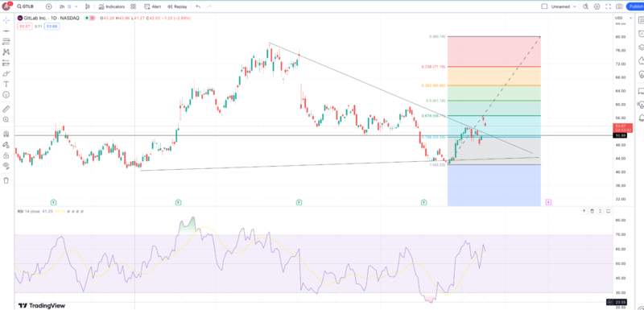Select the Fibonacci retracement tool group
The image size is (644, 310).
point(6,42)
